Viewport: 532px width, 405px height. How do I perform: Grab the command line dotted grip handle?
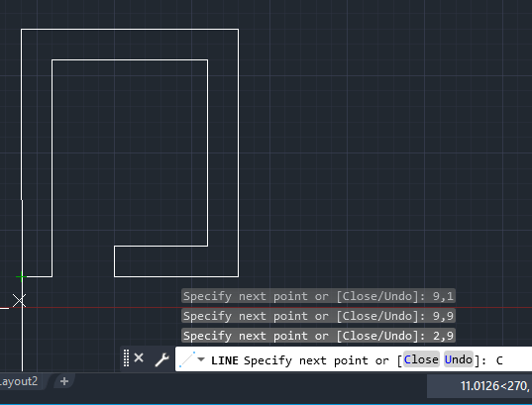click(126, 358)
